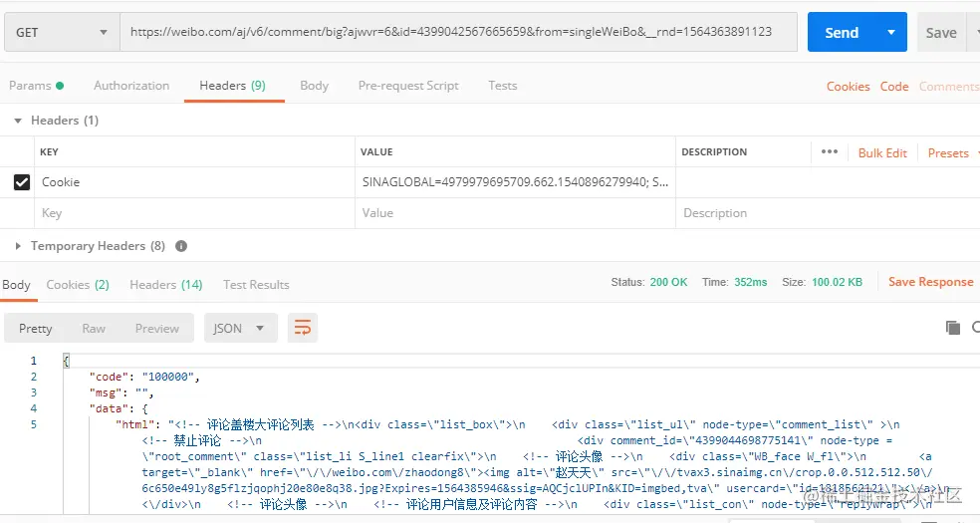The image size is (980, 523).
Task: Copy response using the clipboard icon
Action: point(952,328)
